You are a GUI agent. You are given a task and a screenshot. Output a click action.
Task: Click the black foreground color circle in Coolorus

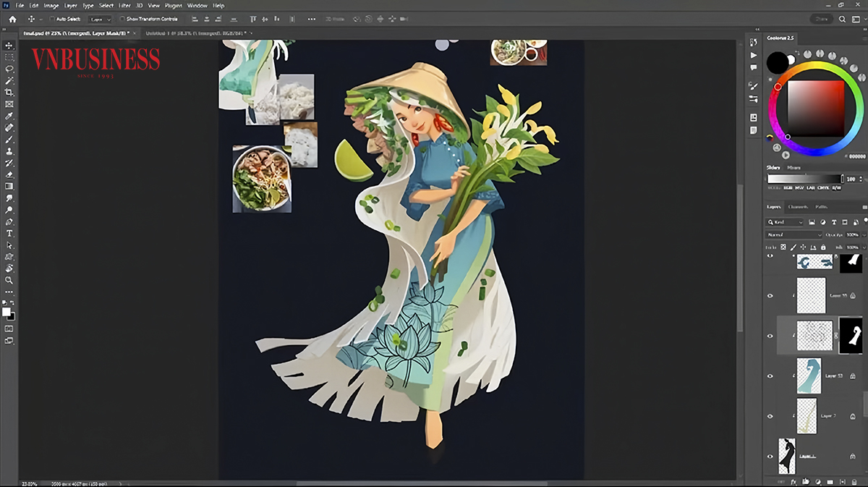[777, 62]
